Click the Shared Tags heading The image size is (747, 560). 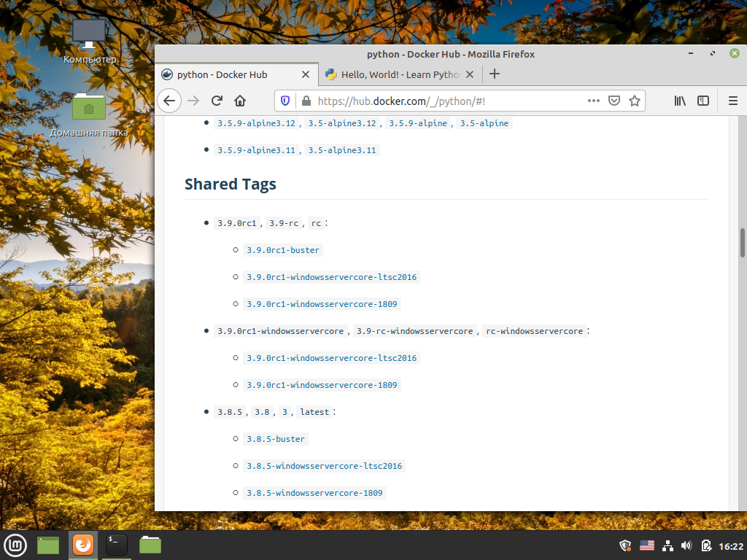pyautogui.click(x=231, y=184)
